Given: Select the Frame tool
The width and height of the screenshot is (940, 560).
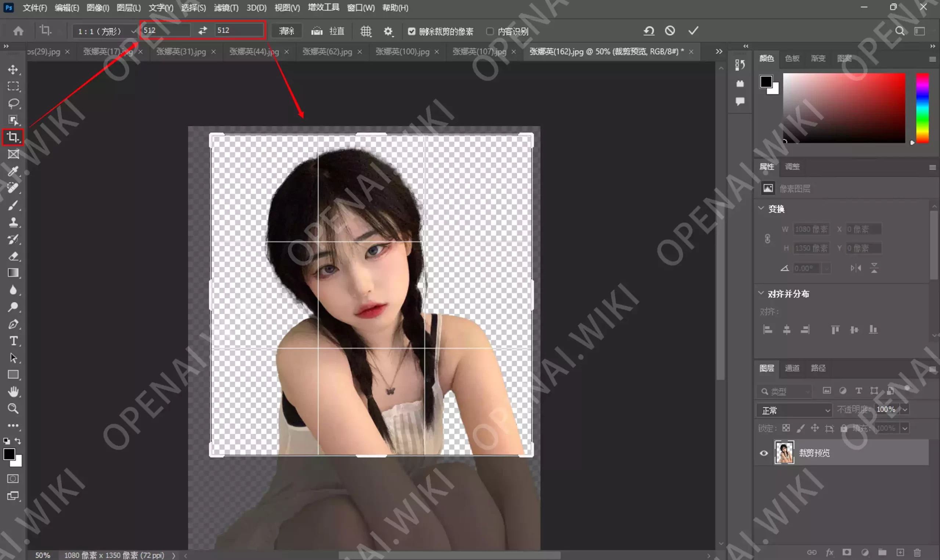Looking at the screenshot, I should coord(13,154).
